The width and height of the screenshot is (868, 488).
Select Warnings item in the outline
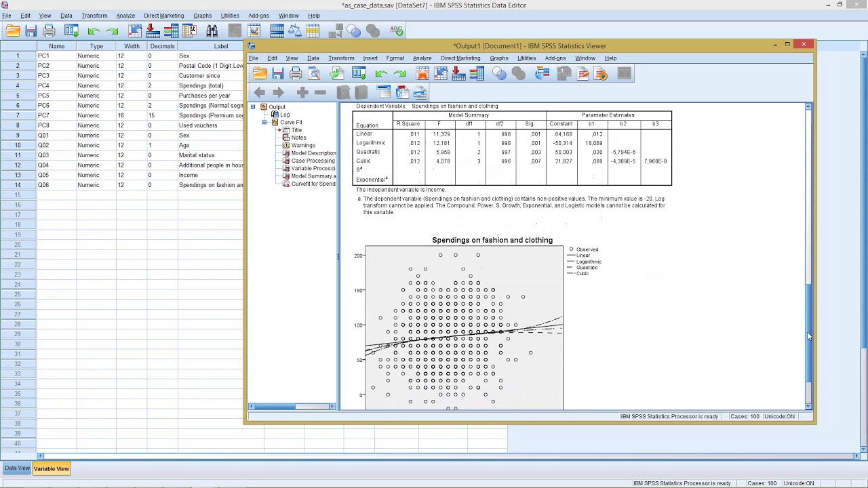(303, 146)
